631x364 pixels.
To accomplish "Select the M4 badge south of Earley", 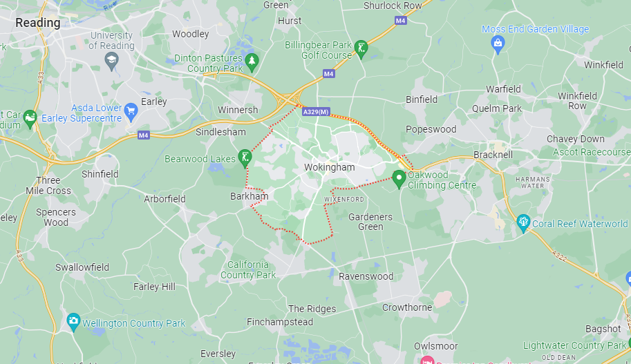I will tap(144, 135).
